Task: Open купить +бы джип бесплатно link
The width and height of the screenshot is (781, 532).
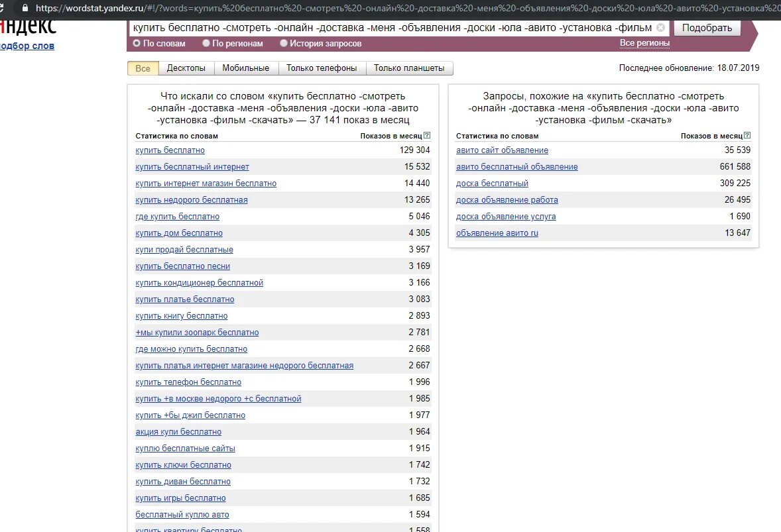Action: pyautogui.click(x=190, y=415)
